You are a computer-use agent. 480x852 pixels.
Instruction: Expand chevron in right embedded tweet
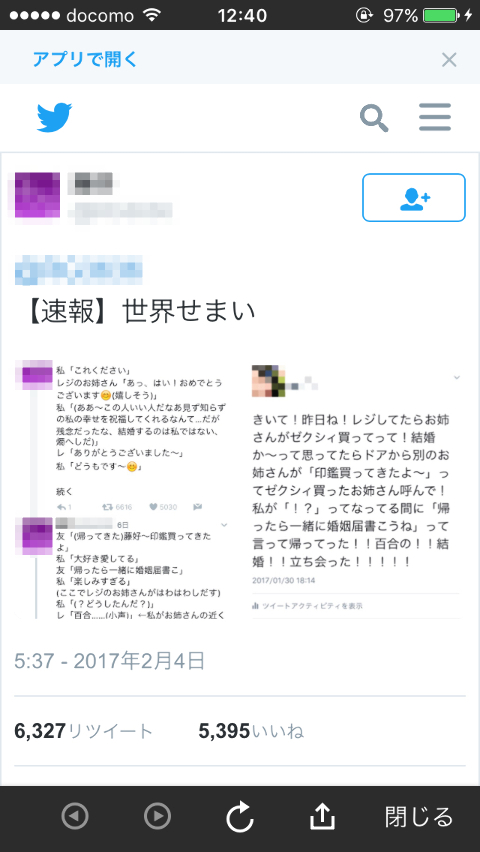pos(457,377)
